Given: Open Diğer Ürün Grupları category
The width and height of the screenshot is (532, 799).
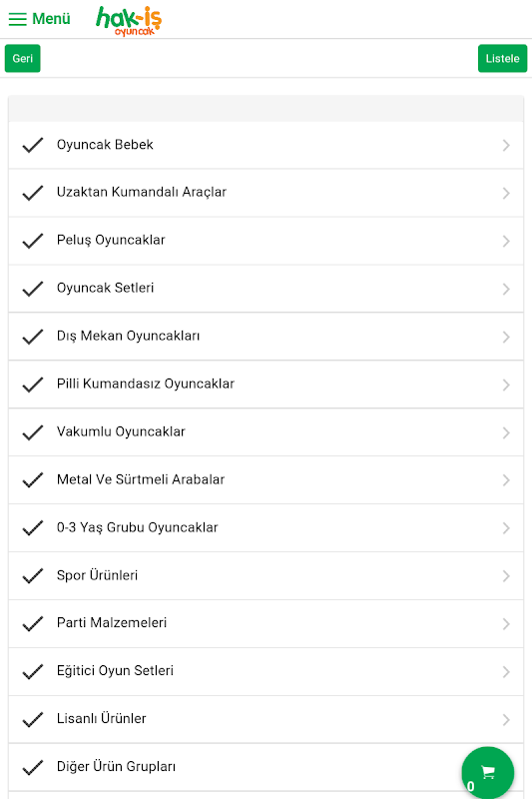Looking at the screenshot, I should coord(266,767).
